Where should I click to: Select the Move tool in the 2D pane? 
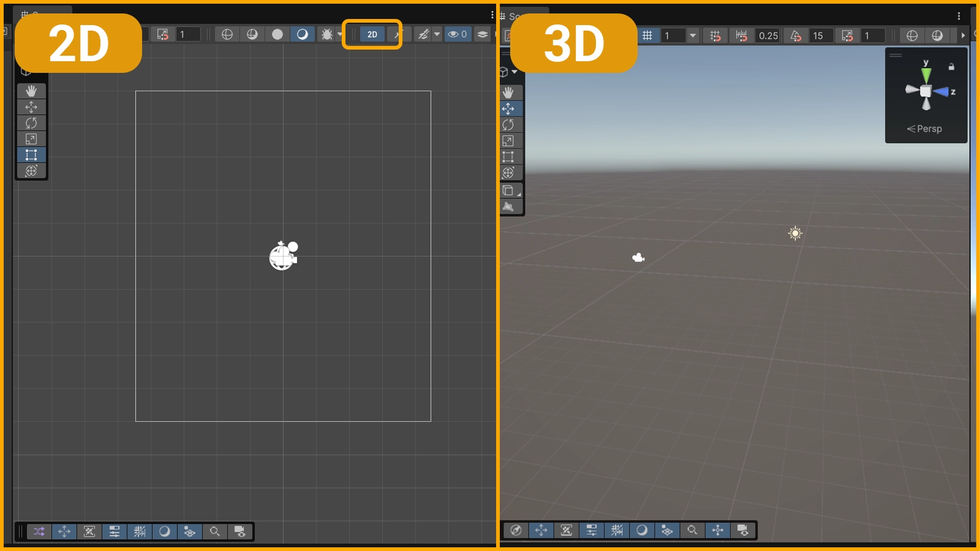[x=31, y=107]
